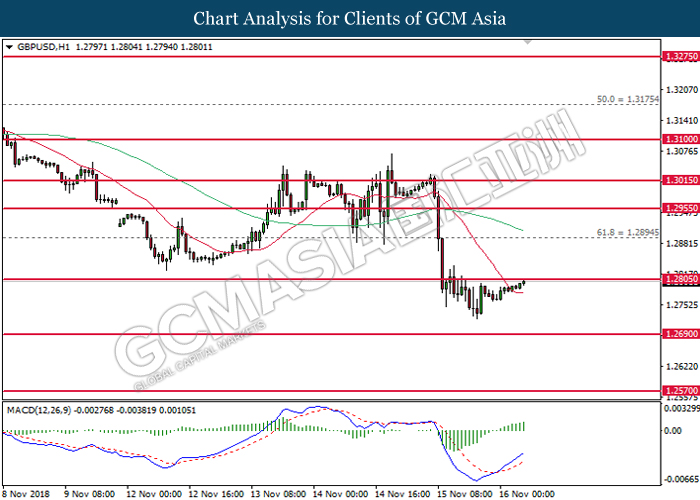The image size is (700, 500).
Task: Click the 15 Nov 08:00 time label
Action: point(465,494)
